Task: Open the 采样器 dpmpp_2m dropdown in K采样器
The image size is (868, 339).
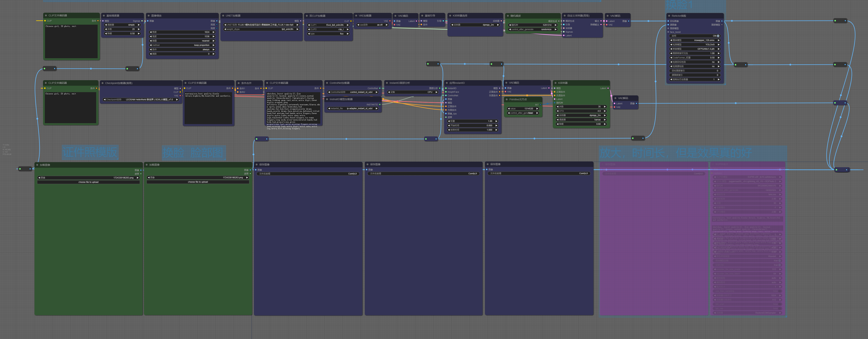Action: click(x=581, y=115)
